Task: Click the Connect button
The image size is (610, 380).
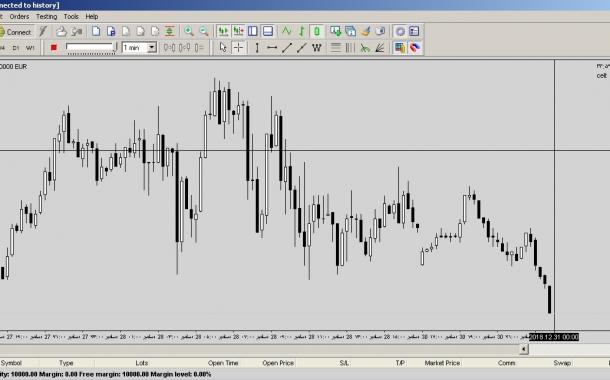Action: click(16, 32)
